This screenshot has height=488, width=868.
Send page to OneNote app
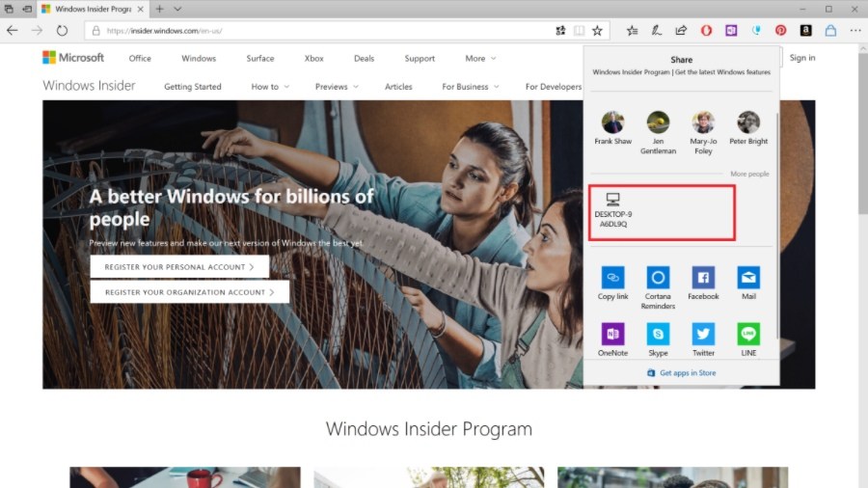612,334
